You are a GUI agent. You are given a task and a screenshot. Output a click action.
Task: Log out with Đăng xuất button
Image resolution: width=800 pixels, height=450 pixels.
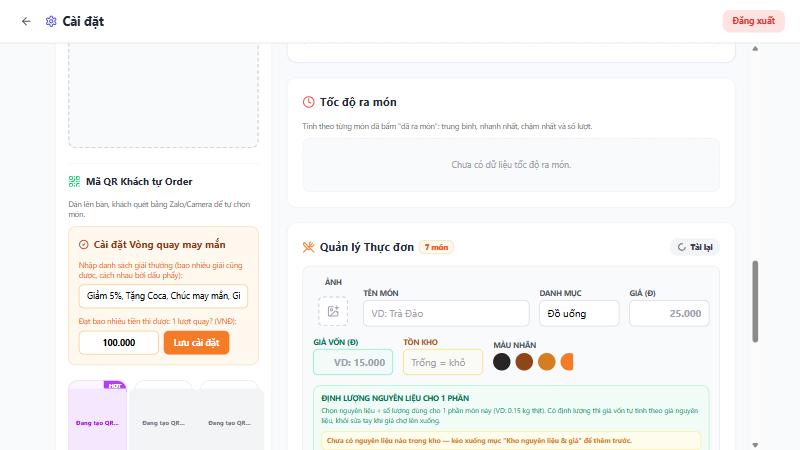tap(753, 21)
